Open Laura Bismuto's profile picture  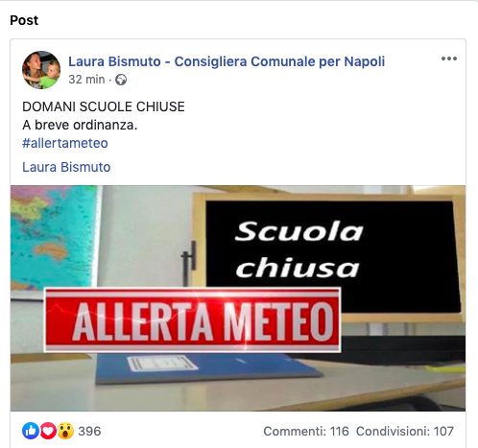(41, 70)
